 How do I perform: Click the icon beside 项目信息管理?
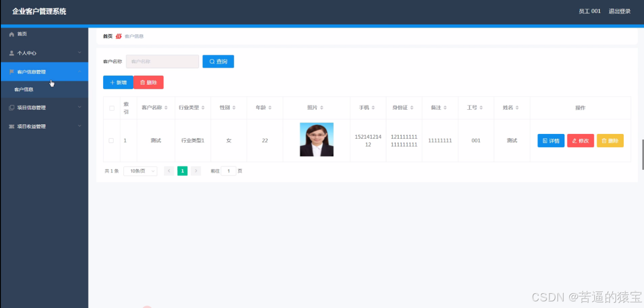12,107
